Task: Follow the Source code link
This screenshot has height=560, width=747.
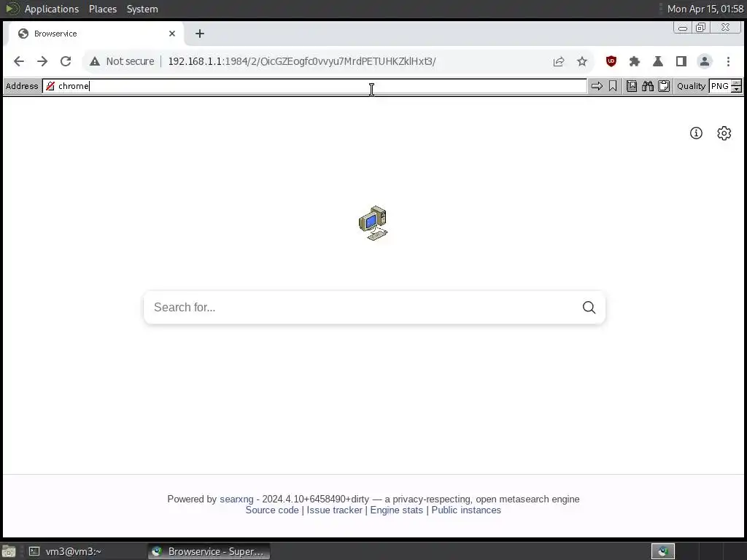Action: [272, 510]
